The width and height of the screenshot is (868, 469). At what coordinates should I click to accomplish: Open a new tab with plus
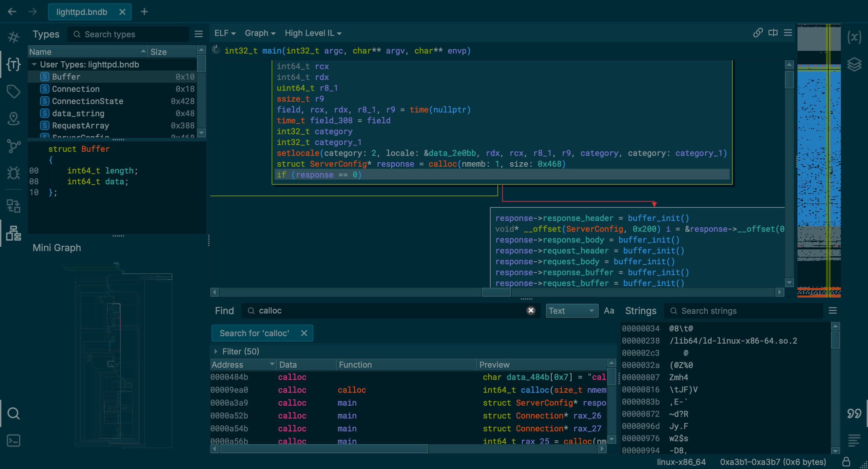[x=144, y=12]
